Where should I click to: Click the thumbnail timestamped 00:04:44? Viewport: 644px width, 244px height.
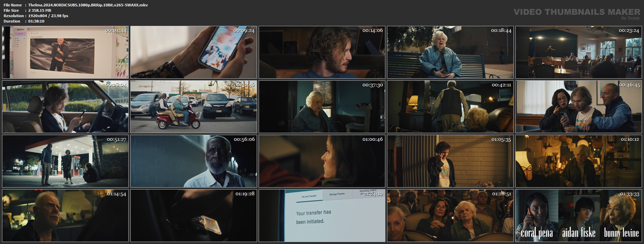click(x=65, y=52)
